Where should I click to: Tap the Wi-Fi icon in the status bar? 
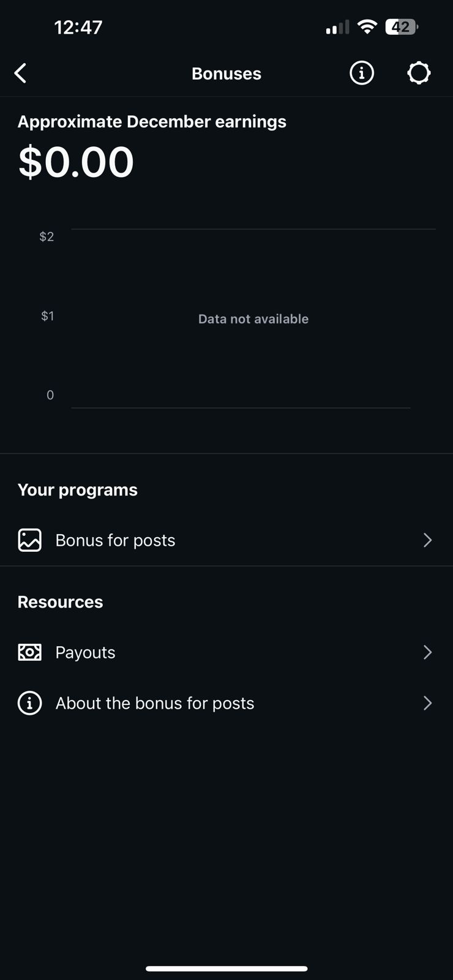[x=367, y=27]
